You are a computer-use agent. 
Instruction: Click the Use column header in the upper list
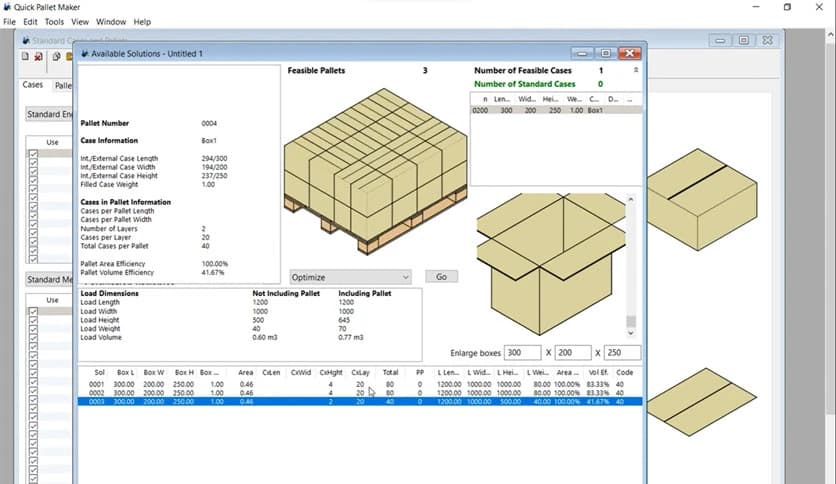[x=52, y=142]
